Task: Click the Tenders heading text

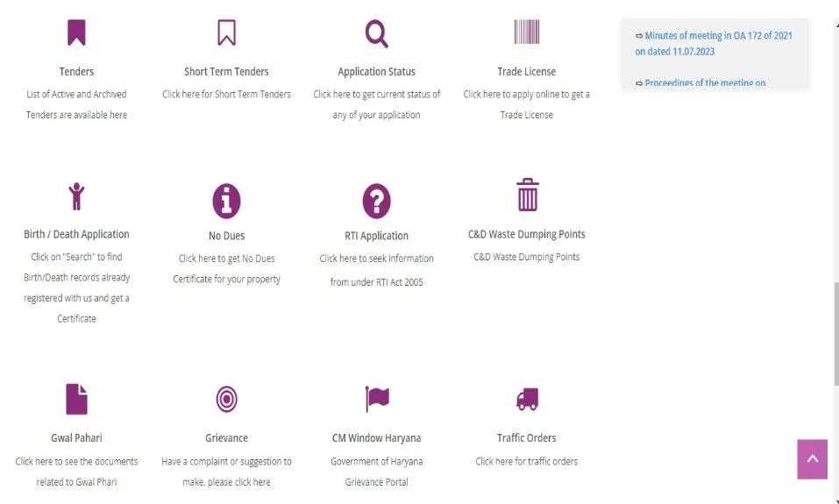Action: [76, 72]
